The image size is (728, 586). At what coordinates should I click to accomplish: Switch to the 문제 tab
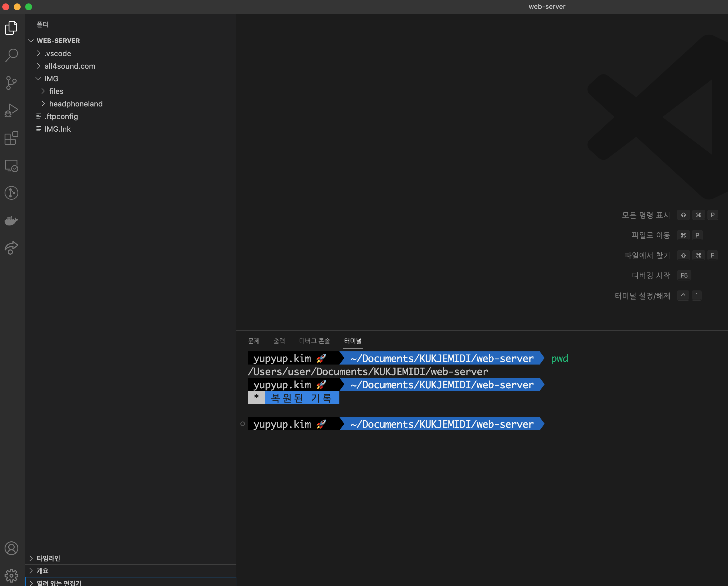pyautogui.click(x=254, y=341)
